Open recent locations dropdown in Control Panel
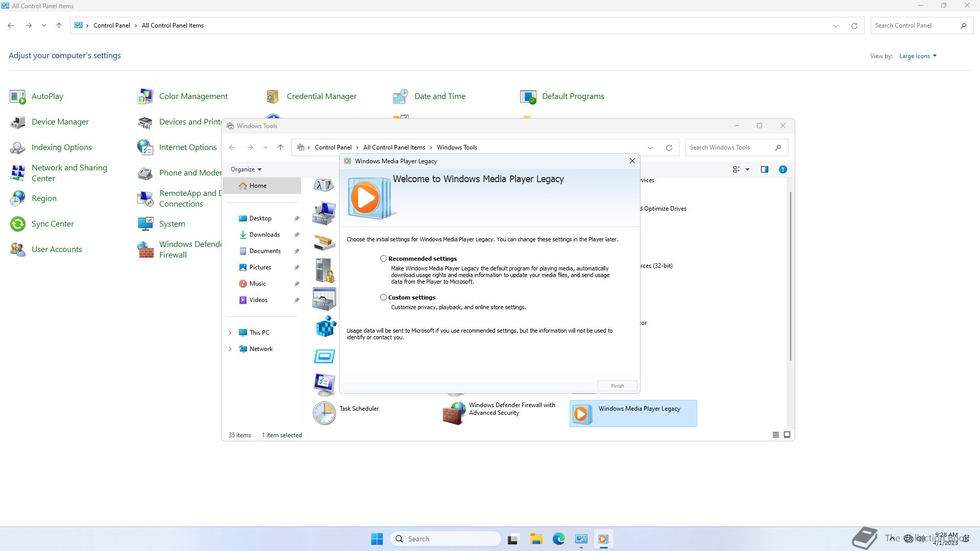The image size is (980, 551). [44, 26]
